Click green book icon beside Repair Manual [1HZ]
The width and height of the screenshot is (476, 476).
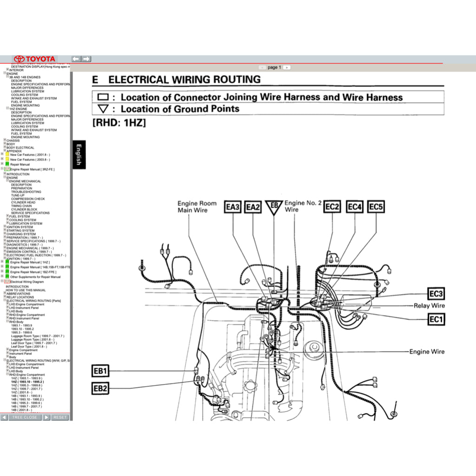click(x=7, y=262)
